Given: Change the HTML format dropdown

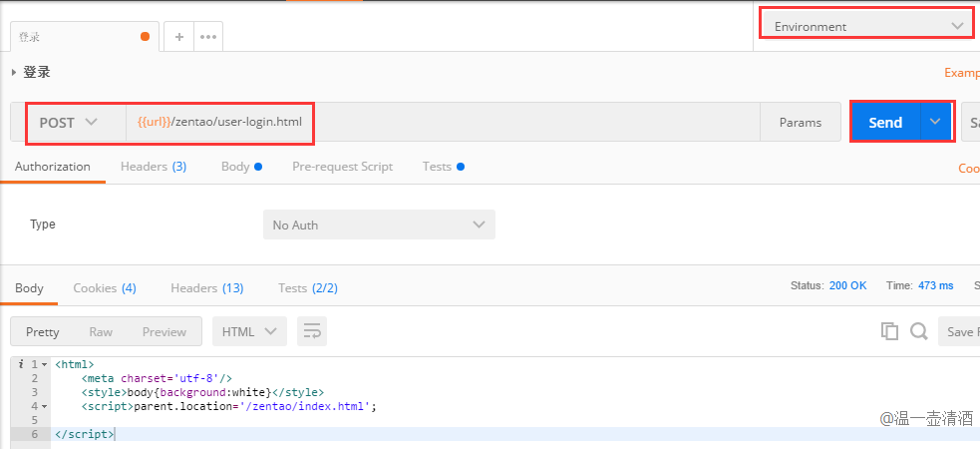Looking at the screenshot, I should [x=249, y=332].
